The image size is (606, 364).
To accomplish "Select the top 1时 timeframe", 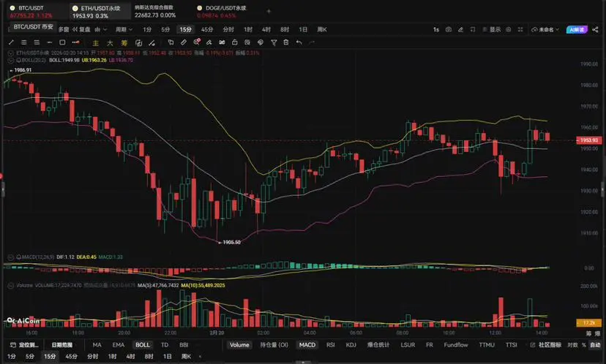I will pyautogui.click(x=247, y=29).
